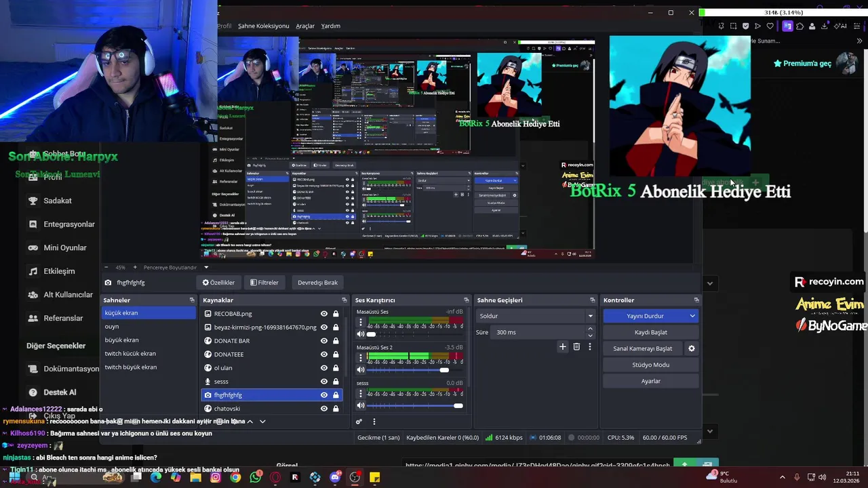868x488 pixels.
Task: Expand Yayını Durdur dropdown arrow
Action: (x=692, y=316)
